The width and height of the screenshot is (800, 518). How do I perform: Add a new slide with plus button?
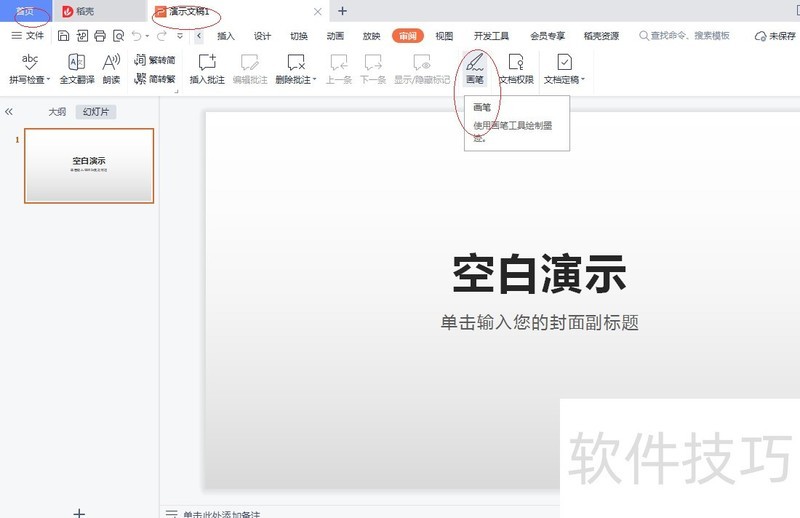[x=79, y=512]
